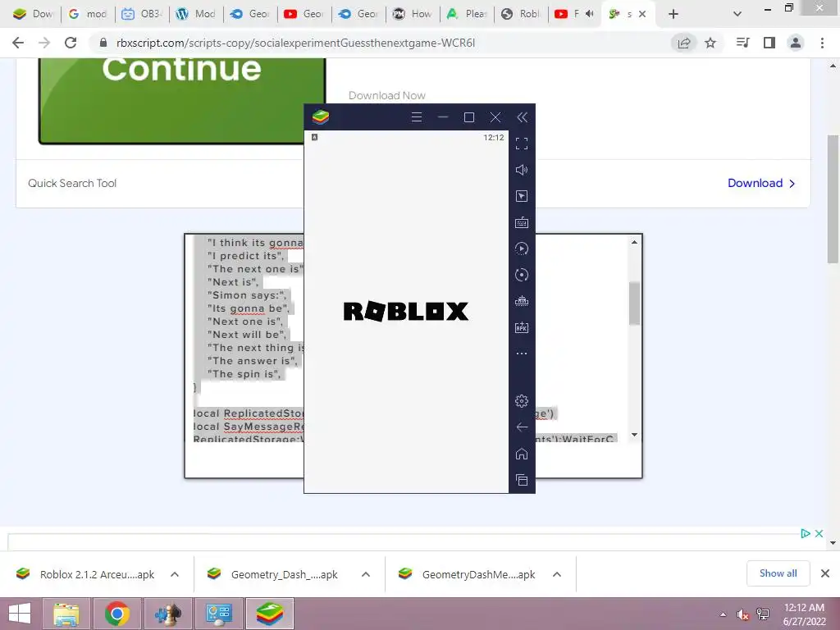Screen dimensions: 840x630
Task: Expand options for GeometryDashMe apk download
Action: click(x=557, y=574)
